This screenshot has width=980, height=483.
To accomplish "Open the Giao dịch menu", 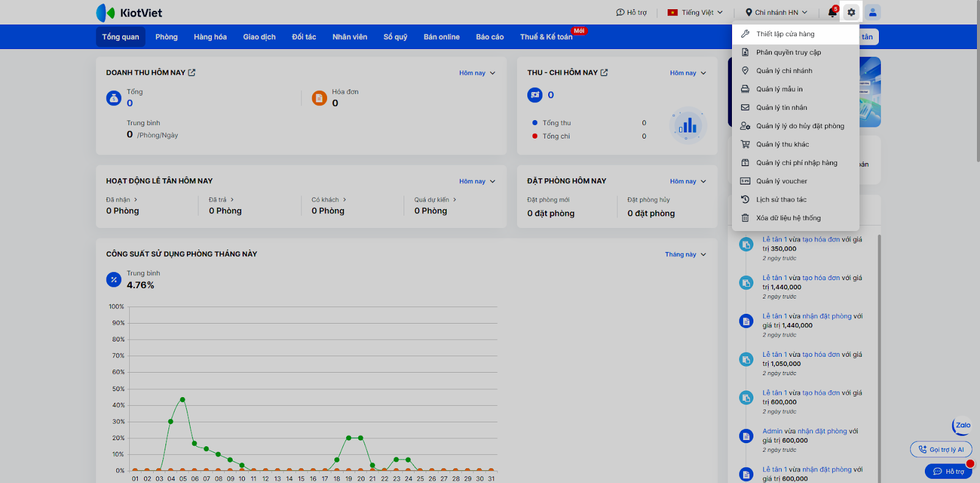I will (259, 37).
